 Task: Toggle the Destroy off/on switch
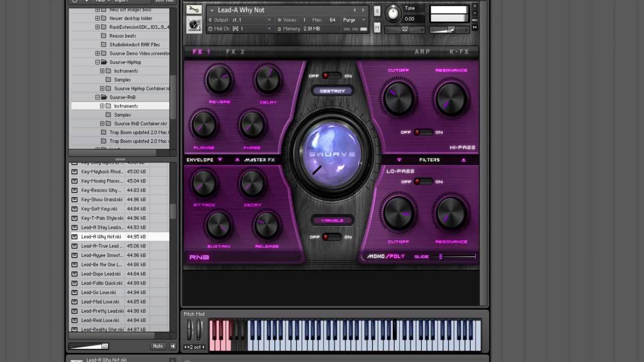click(x=331, y=76)
